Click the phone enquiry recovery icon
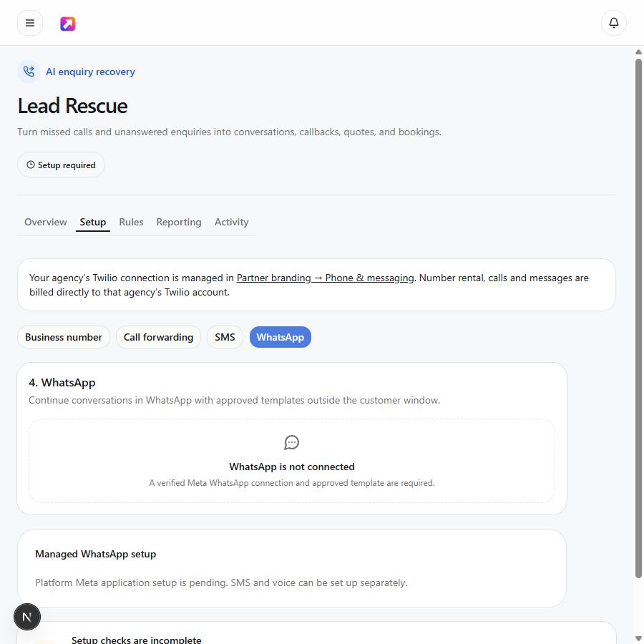Viewport: 644px width, 644px height. click(29, 72)
